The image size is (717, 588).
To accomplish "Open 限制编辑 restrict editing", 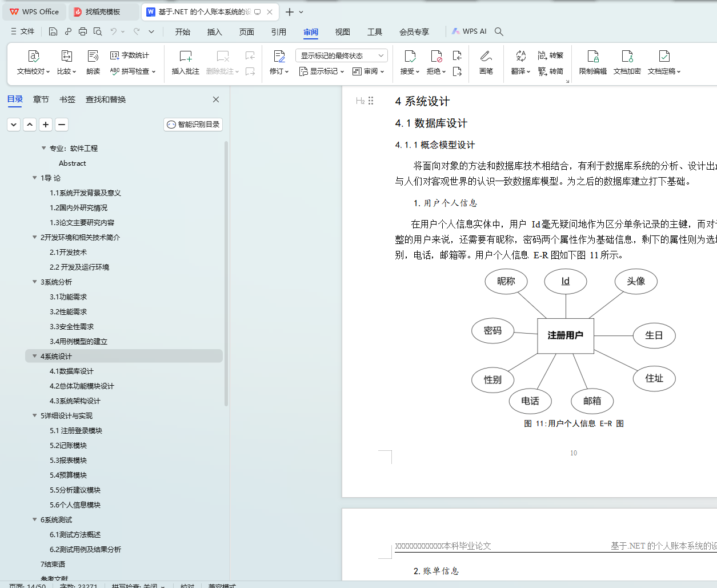I will (x=593, y=63).
